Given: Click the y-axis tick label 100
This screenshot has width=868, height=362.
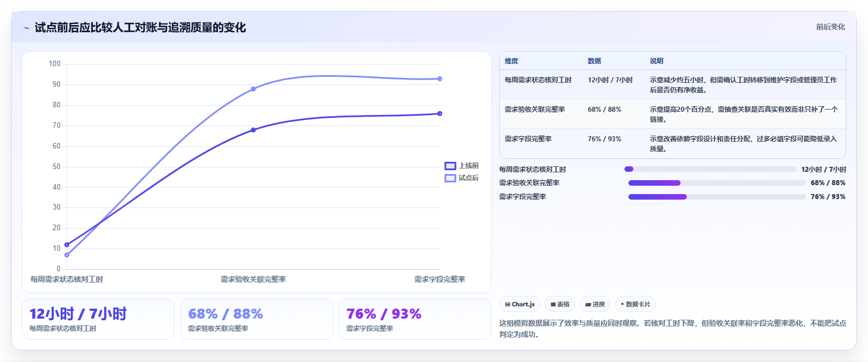Looking at the screenshot, I should point(54,64).
